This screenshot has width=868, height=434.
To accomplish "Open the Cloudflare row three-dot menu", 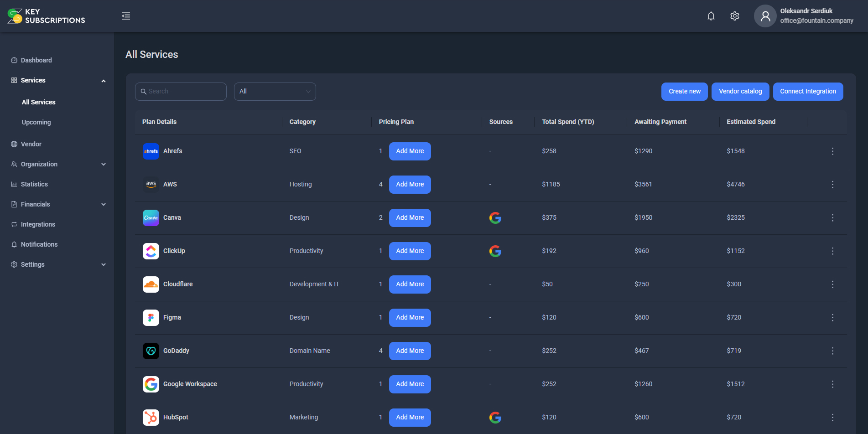I will click(x=833, y=284).
